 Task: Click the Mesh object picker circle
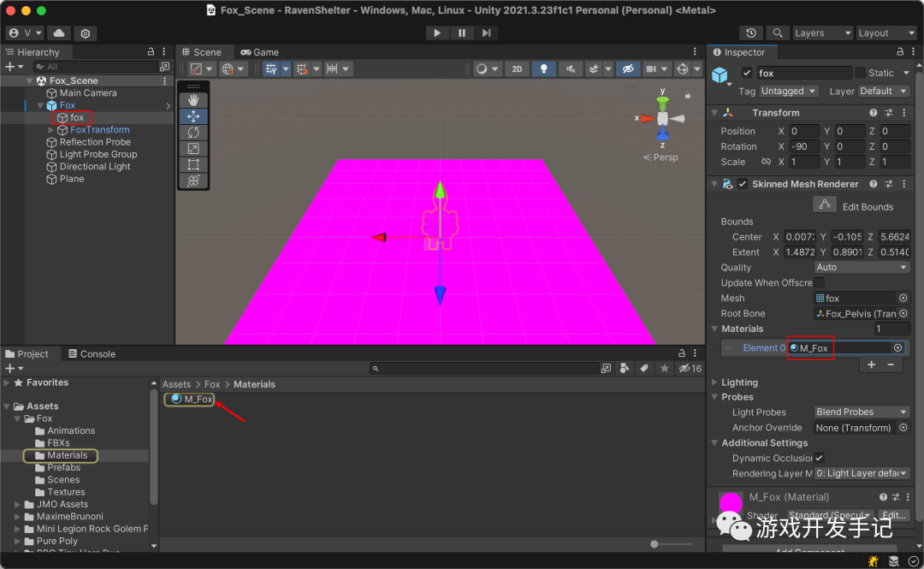[x=903, y=298]
